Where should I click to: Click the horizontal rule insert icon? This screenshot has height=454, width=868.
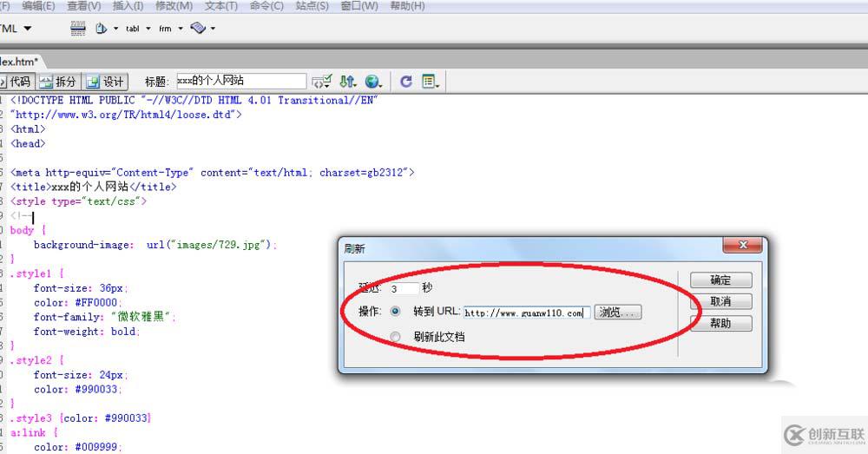tap(78, 29)
